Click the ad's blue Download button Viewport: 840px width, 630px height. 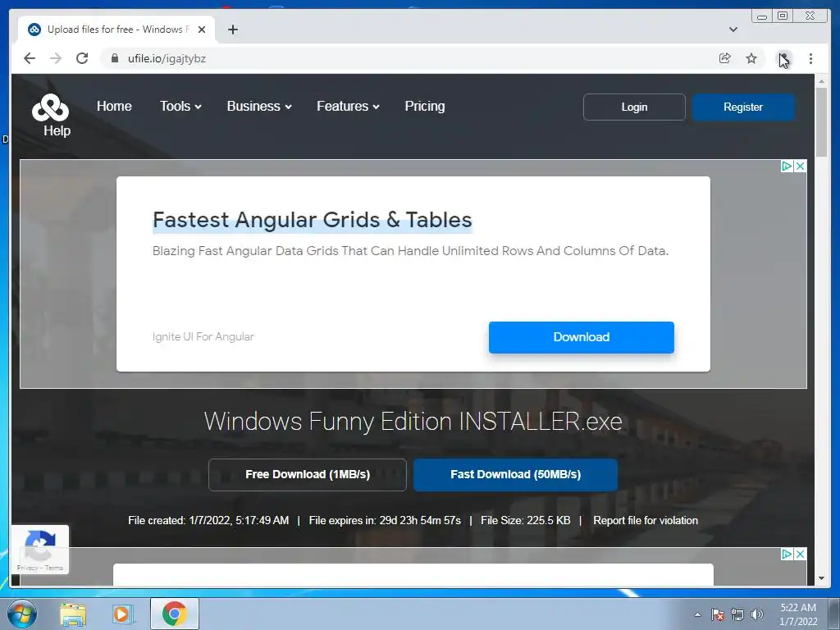[582, 337]
